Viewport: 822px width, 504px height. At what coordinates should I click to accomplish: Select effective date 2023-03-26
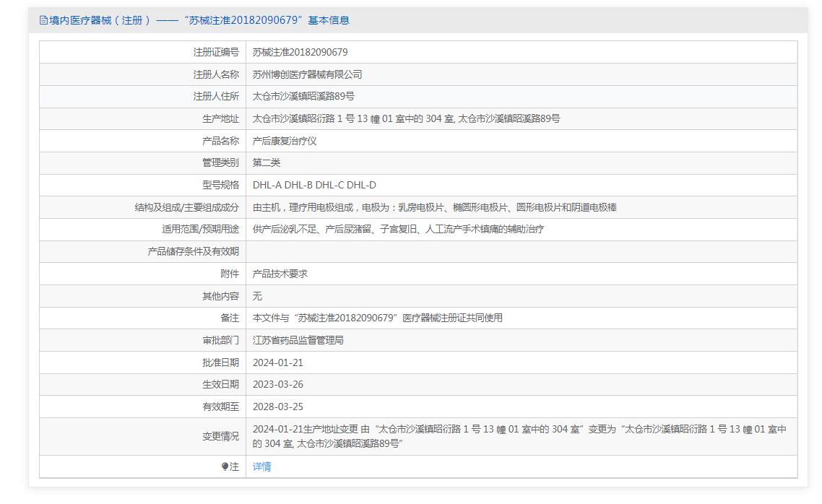[278, 385]
